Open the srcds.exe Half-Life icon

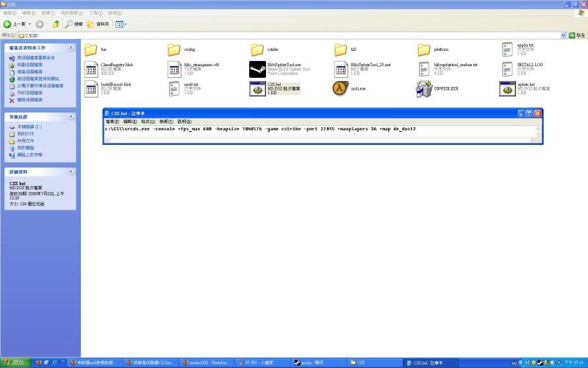[x=340, y=89]
